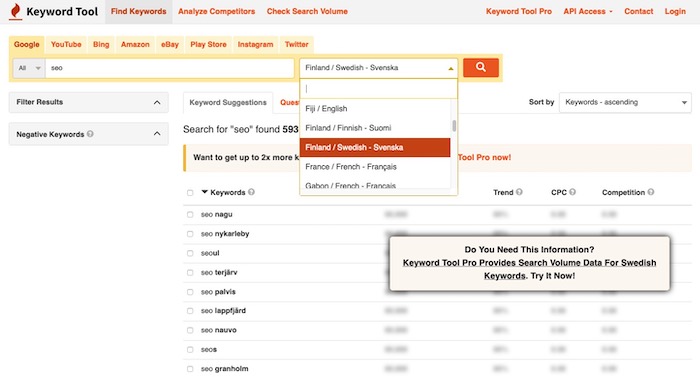The height and width of the screenshot is (377, 700).
Task: Click the Keywords column sort arrow
Action: pos(204,192)
